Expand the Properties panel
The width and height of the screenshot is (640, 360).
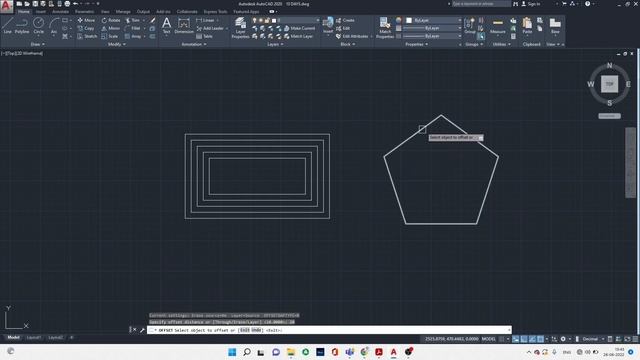(x=416, y=44)
